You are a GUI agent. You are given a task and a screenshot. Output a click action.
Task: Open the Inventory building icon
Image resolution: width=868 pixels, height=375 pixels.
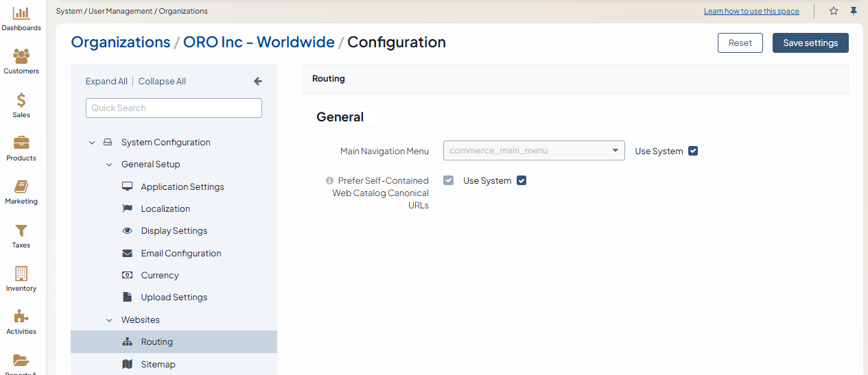pos(21,274)
